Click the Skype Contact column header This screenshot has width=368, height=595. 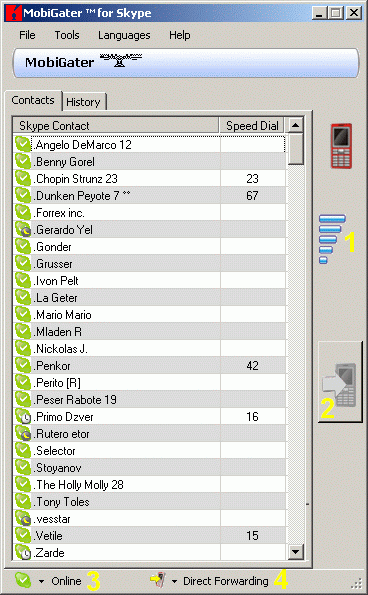116,126
